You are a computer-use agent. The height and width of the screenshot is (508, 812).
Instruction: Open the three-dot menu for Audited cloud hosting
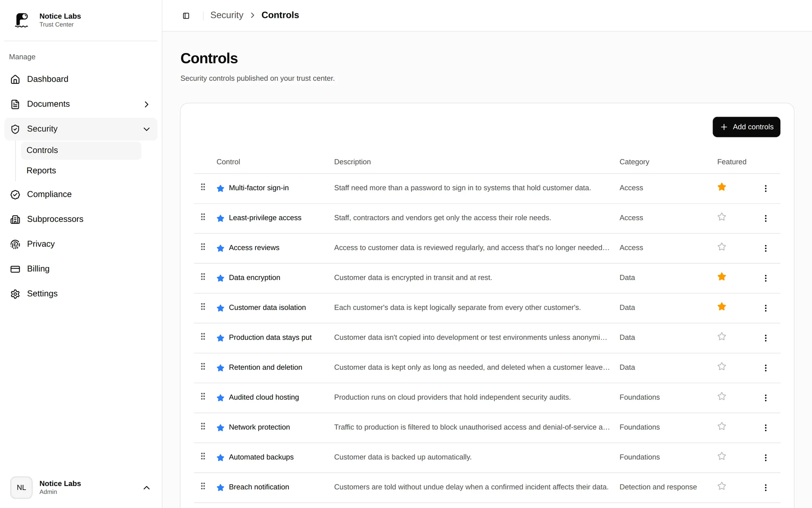click(x=765, y=397)
